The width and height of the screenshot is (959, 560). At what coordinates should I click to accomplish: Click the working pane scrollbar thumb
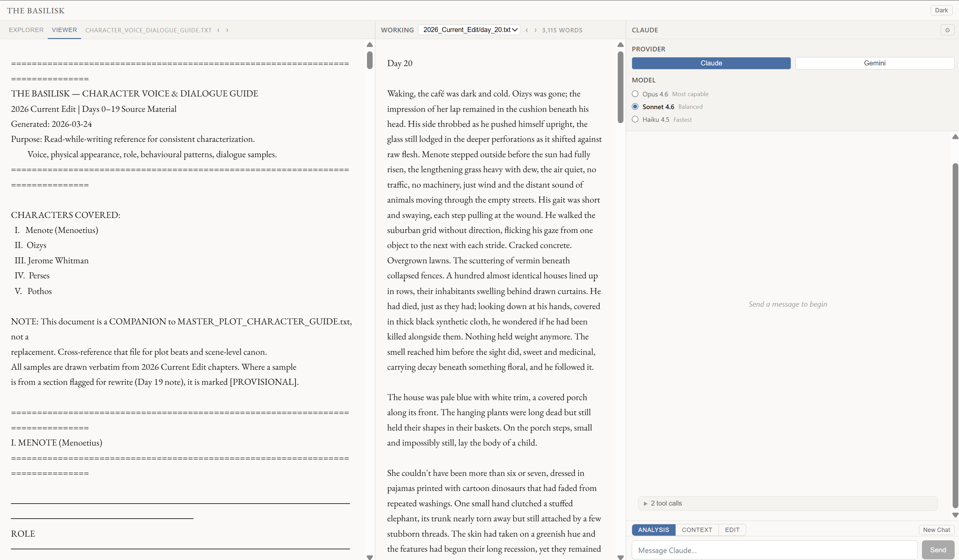(x=620, y=87)
